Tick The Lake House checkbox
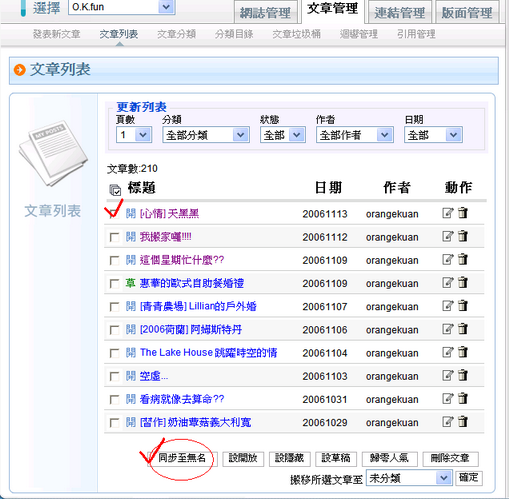509x499 pixels. (x=114, y=353)
